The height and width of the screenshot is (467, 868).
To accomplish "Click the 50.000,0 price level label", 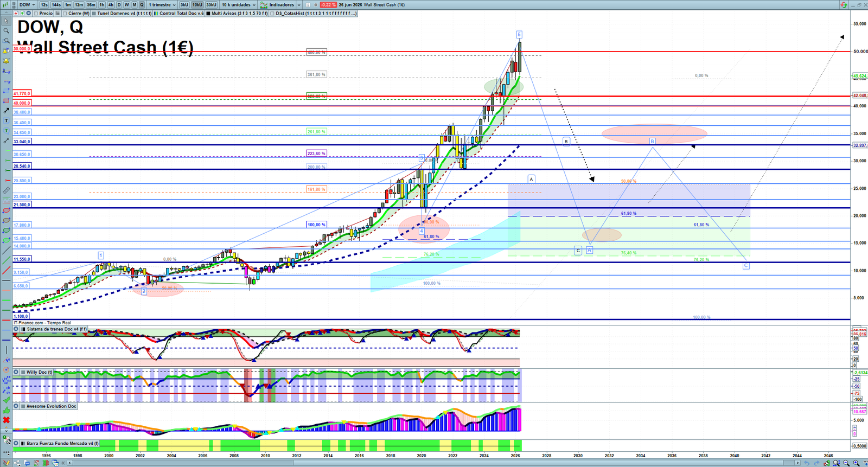I will click(22, 49).
